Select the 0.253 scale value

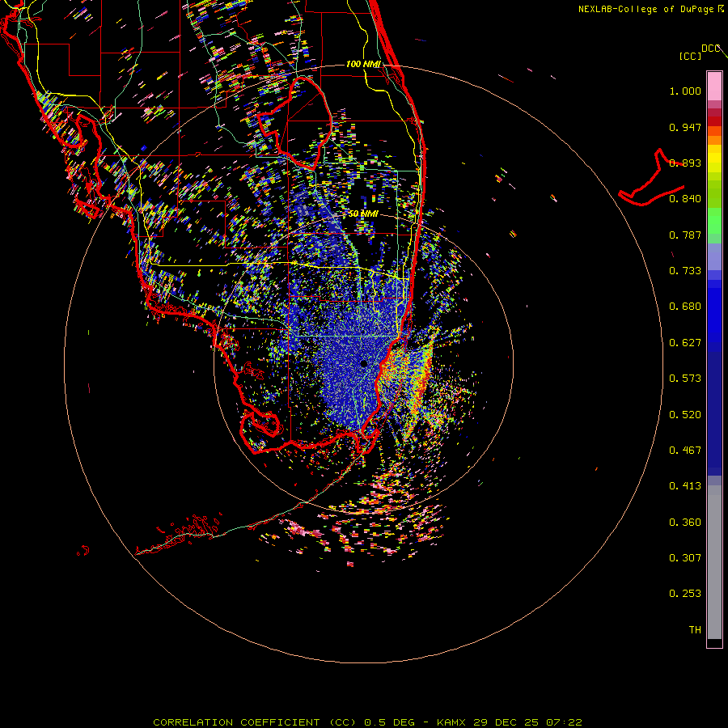(x=685, y=594)
